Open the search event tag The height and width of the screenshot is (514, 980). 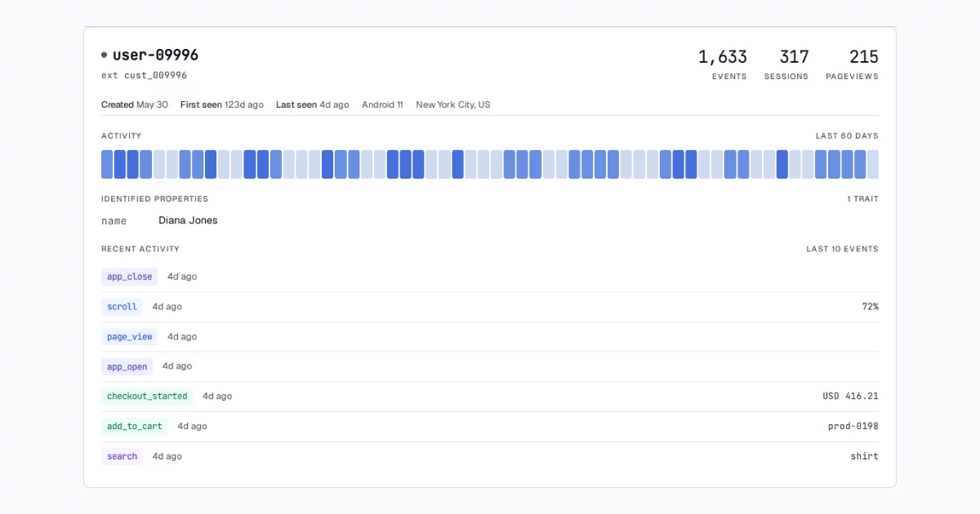click(122, 456)
